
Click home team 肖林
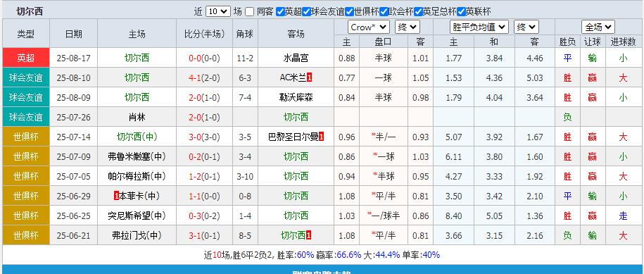(137, 118)
